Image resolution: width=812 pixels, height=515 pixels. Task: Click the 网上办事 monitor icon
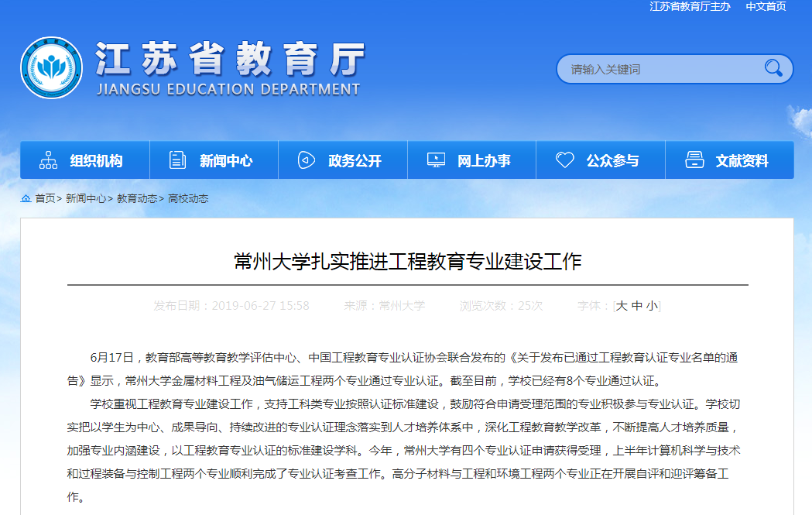(x=436, y=160)
